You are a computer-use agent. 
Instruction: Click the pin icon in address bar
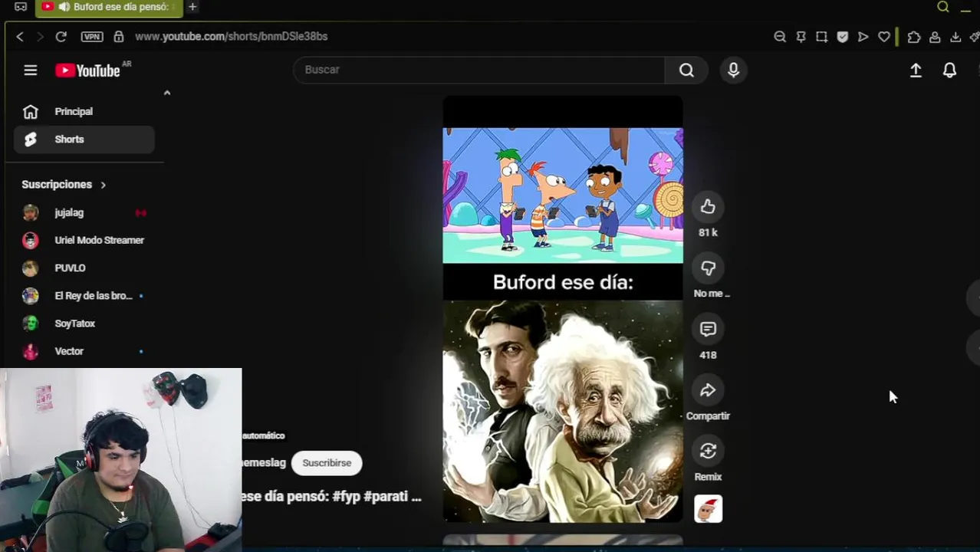(801, 36)
